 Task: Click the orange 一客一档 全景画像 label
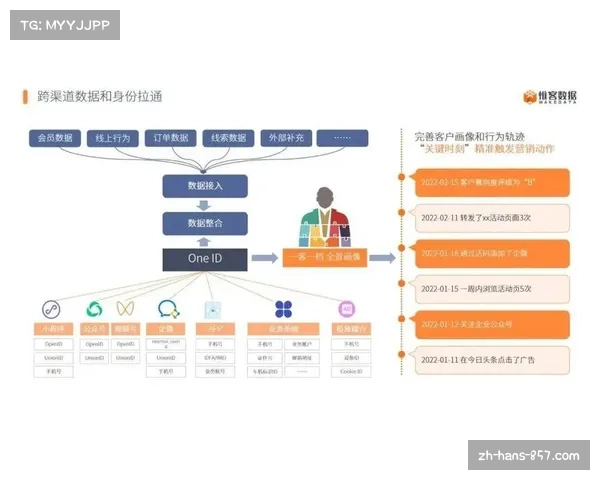pyautogui.click(x=325, y=257)
